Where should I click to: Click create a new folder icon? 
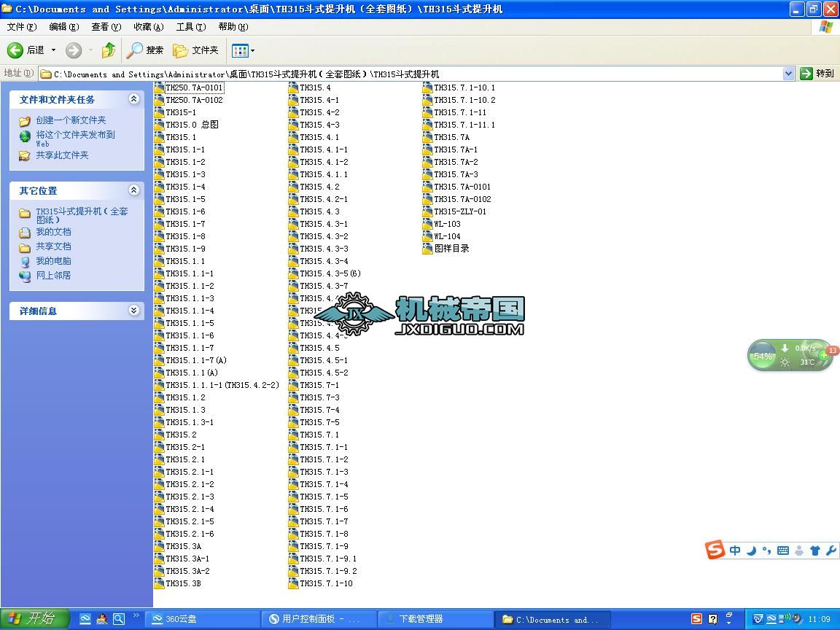point(25,121)
